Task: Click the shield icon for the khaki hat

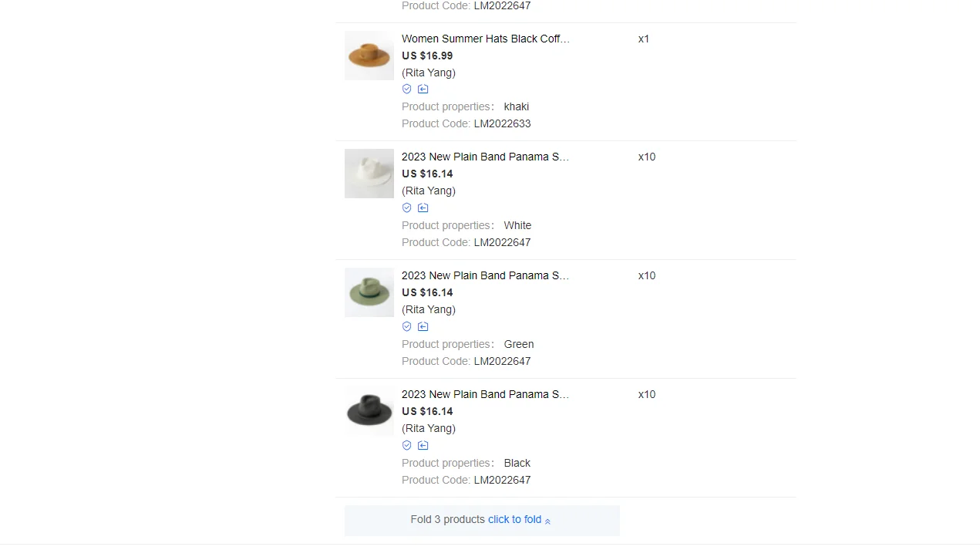Action: pyautogui.click(x=407, y=89)
